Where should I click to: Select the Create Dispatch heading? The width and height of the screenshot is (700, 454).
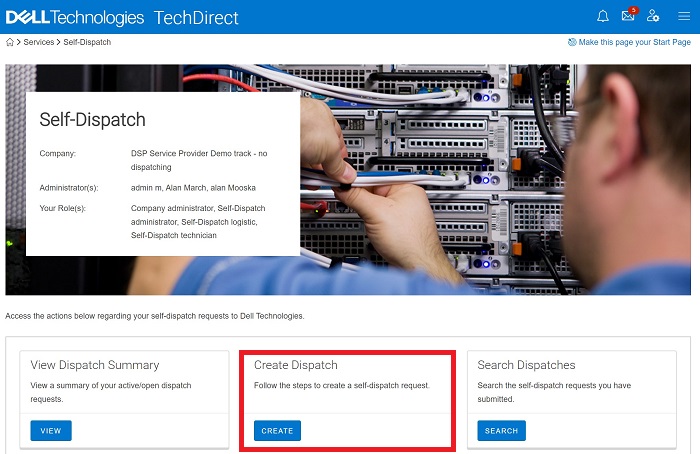tap(296, 365)
